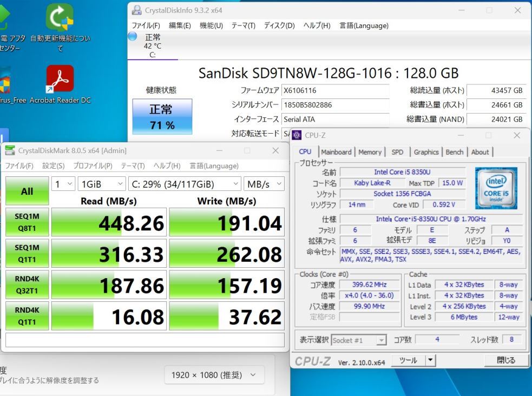This screenshot has width=532, height=396.
Task: Open the test size dropdown showing 1GiB
Action: [102, 184]
